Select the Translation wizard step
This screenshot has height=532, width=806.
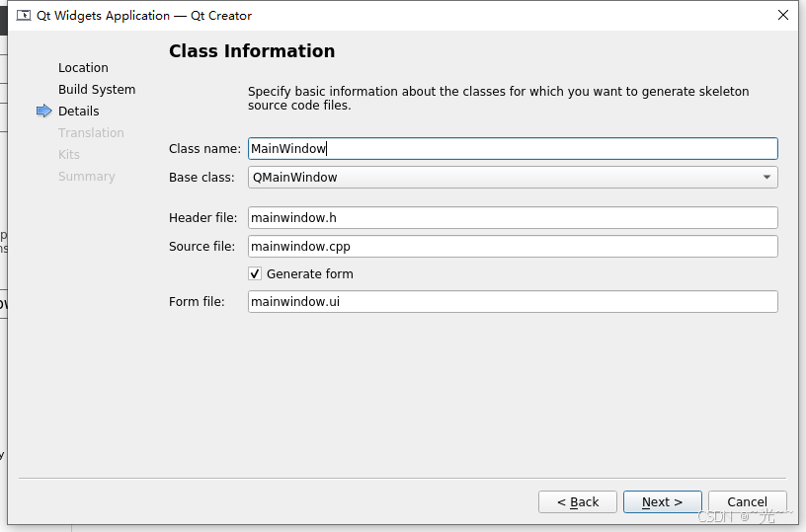pos(91,133)
